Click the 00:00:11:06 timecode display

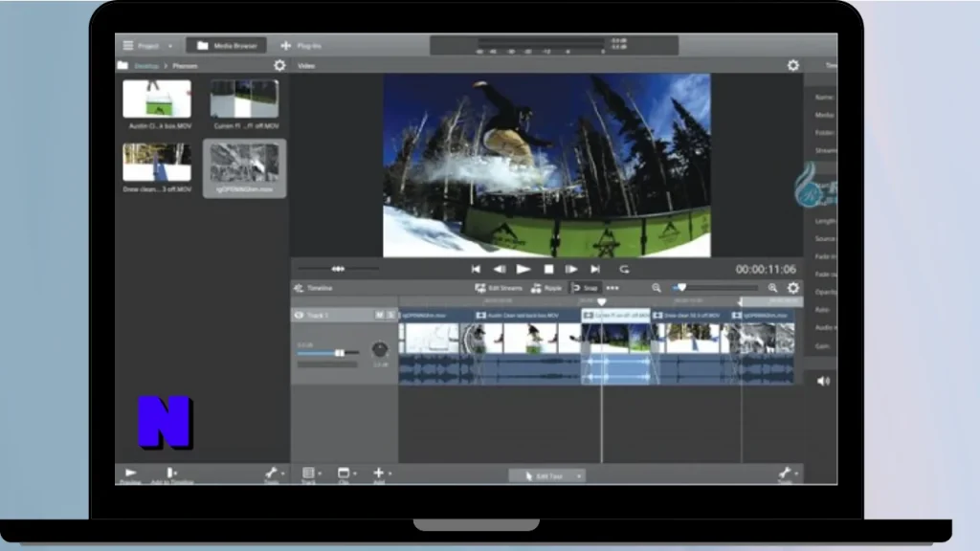(x=766, y=269)
